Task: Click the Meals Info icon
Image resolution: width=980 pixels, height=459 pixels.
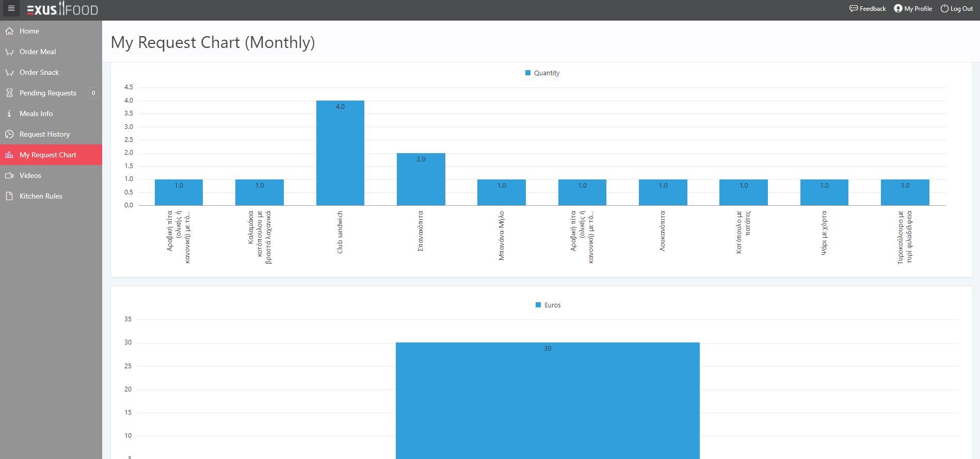Action: (x=9, y=113)
